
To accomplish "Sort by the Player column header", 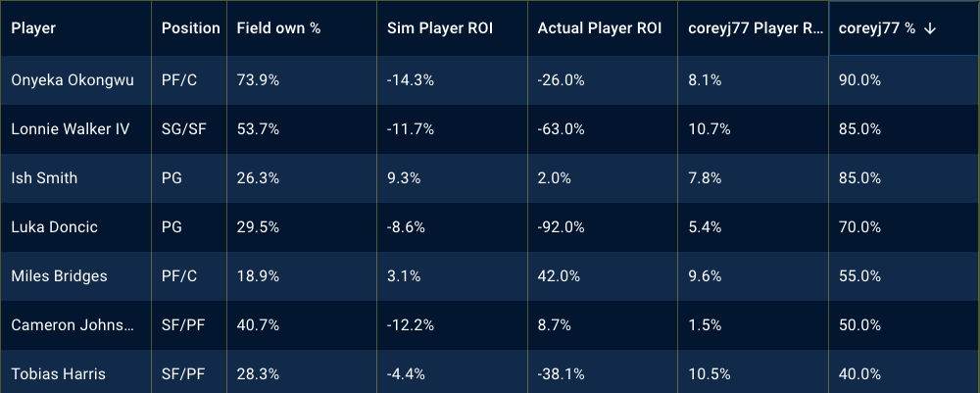I will coord(33,28).
